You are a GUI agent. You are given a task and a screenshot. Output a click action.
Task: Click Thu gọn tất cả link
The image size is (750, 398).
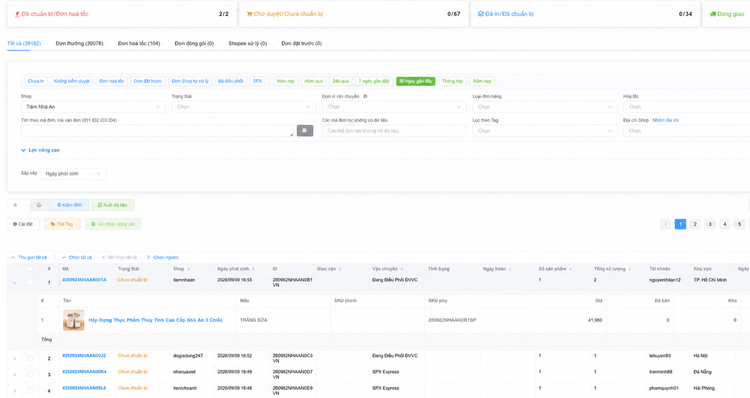click(29, 257)
